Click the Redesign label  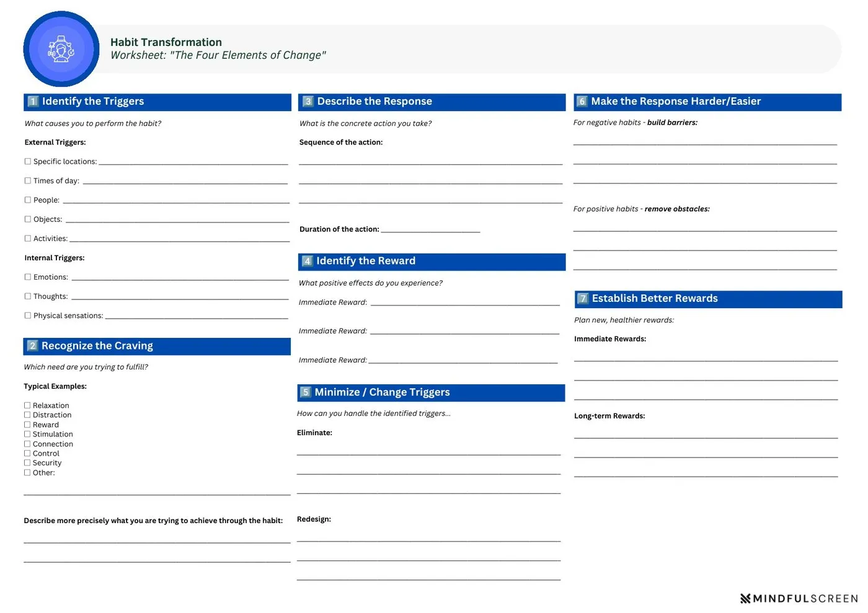(314, 519)
